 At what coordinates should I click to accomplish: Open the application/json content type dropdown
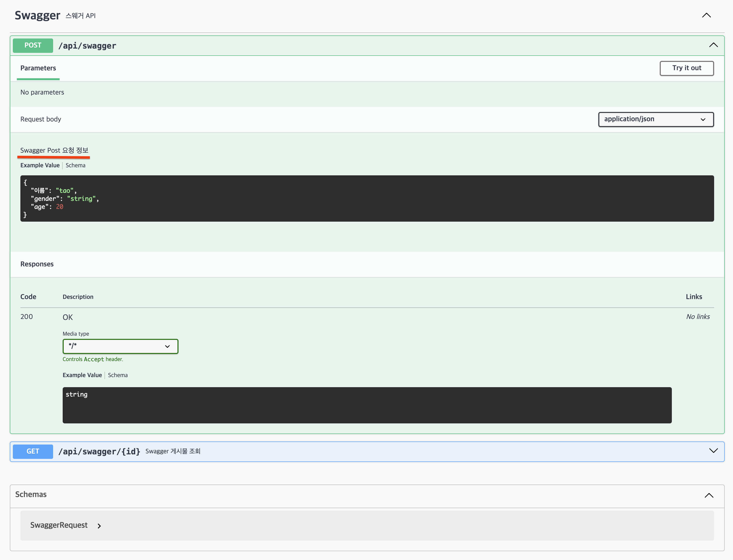point(656,119)
